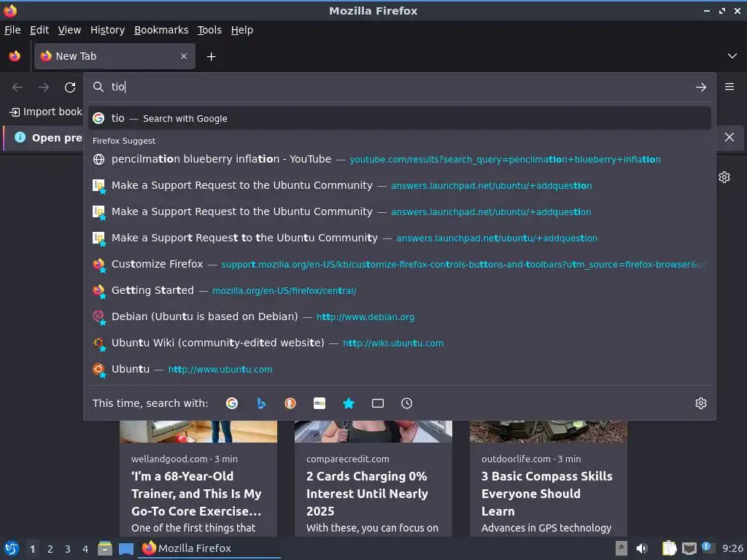747x560 pixels.
Task: Open the Ubuntu www.ubuntu.com suggestion
Action: [x=400, y=368]
